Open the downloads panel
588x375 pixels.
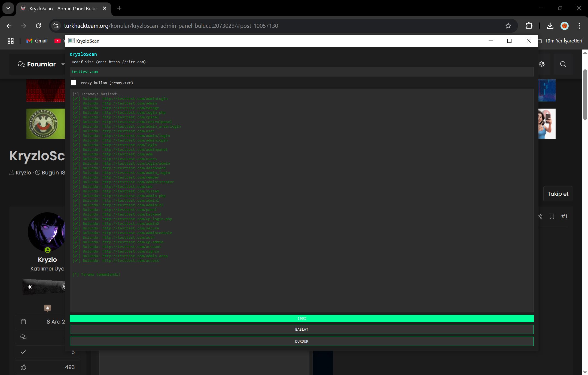pyautogui.click(x=550, y=26)
